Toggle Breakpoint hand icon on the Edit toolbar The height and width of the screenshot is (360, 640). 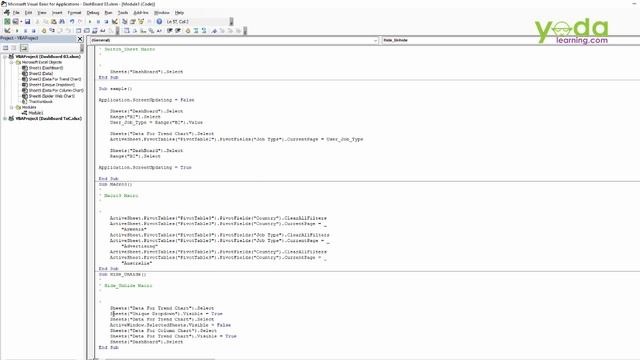[188, 31]
